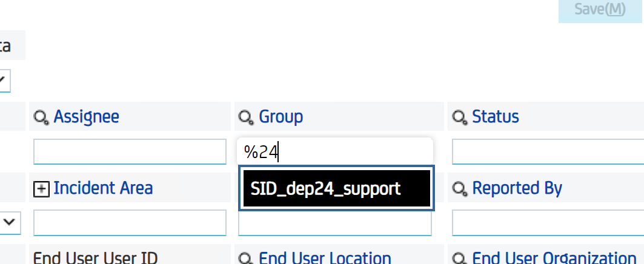The image size is (644, 264).
Task: Click the magnifier icon beside End User Location
Action: coord(246,259)
